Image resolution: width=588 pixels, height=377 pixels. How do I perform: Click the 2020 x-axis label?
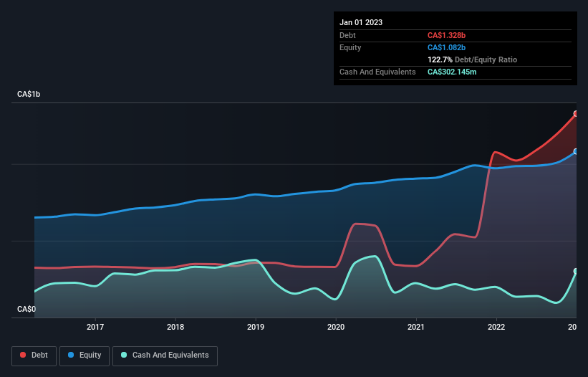[336, 327]
